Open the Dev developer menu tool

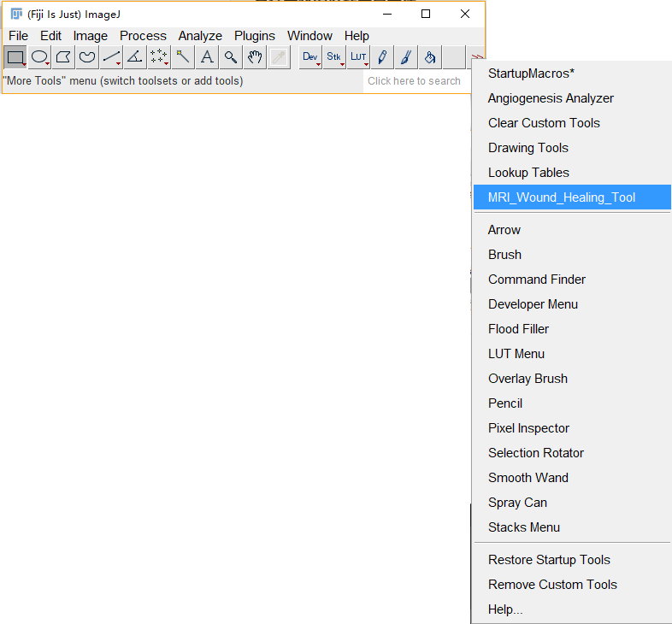[310, 57]
